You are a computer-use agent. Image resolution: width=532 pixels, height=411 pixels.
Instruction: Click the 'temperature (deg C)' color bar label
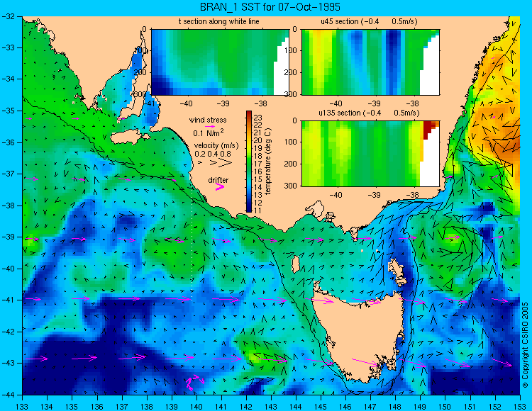tap(268, 162)
